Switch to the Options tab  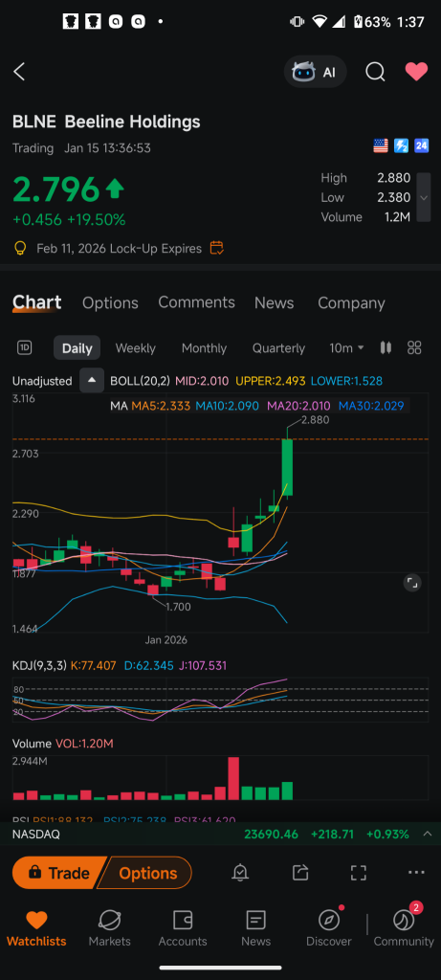coord(110,303)
